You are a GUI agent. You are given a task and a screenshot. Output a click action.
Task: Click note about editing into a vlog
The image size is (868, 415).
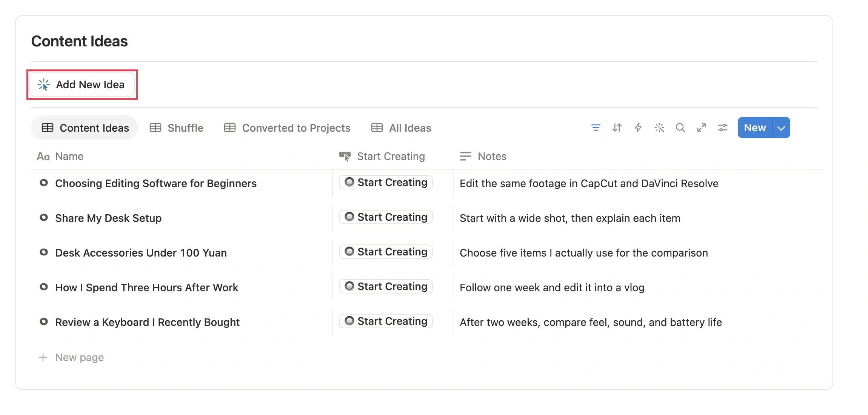pos(552,287)
